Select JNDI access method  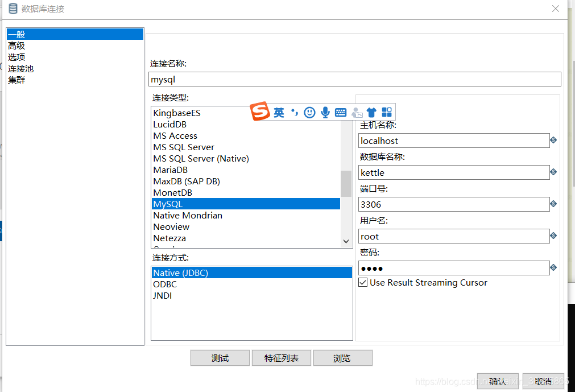click(251, 295)
